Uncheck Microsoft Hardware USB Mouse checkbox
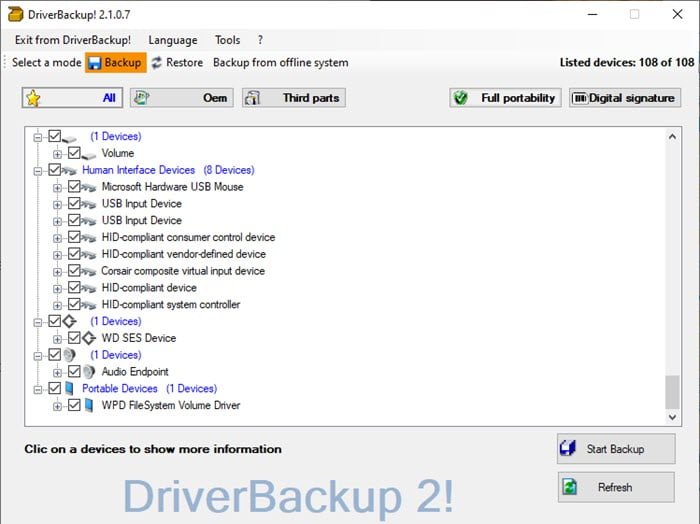Image resolution: width=700 pixels, height=524 pixels. (x=74, y=187)
